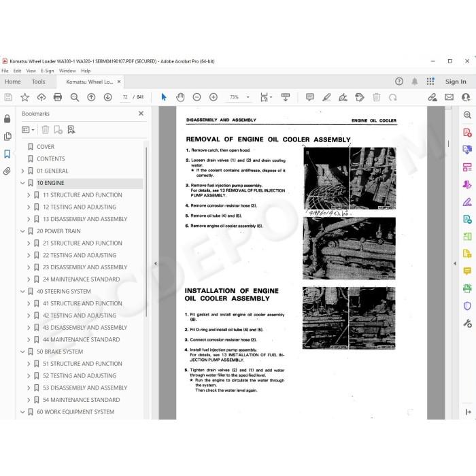Collapse the 40 STEERING SYSTEM bookmark
476x476 pixels.
coord(22,292)
